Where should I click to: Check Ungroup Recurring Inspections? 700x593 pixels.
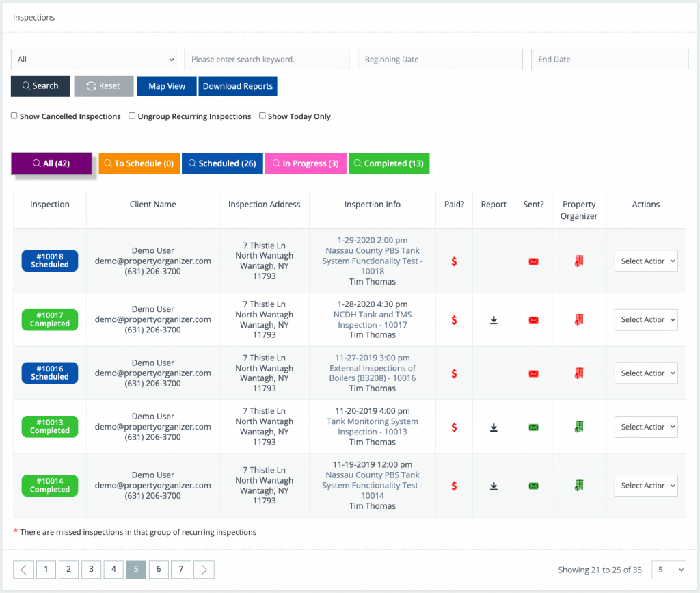pos(132,116)
